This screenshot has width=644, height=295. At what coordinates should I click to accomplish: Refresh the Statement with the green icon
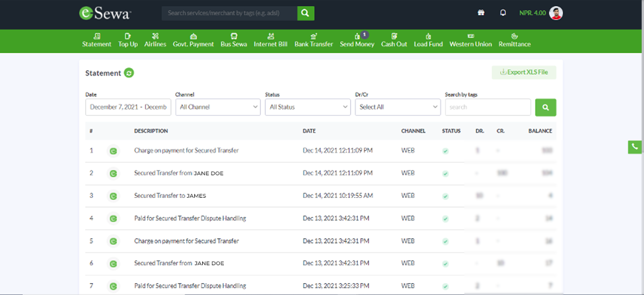coord(129,73)
